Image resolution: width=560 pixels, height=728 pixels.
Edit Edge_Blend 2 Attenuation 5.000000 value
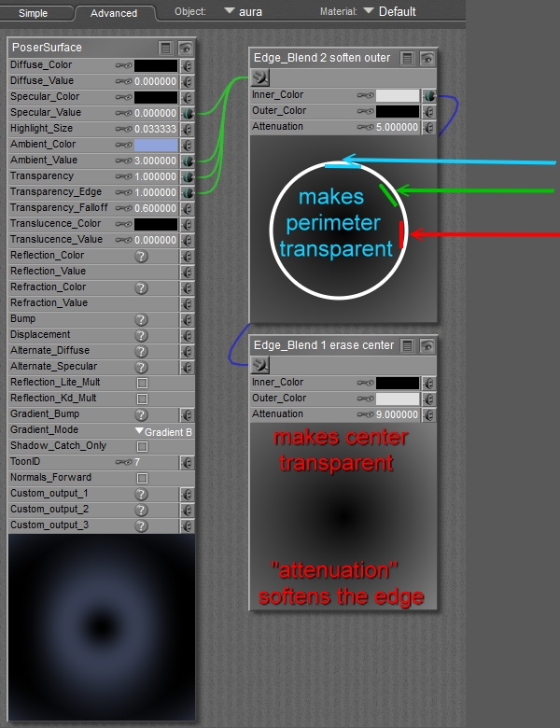(x=397, y=127)
